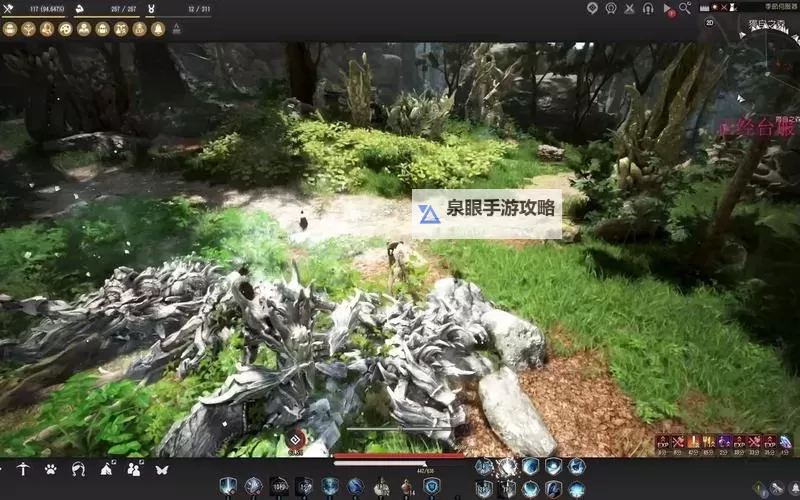Click the red health bar
This screenshot has width=800, height=500.
398,456
